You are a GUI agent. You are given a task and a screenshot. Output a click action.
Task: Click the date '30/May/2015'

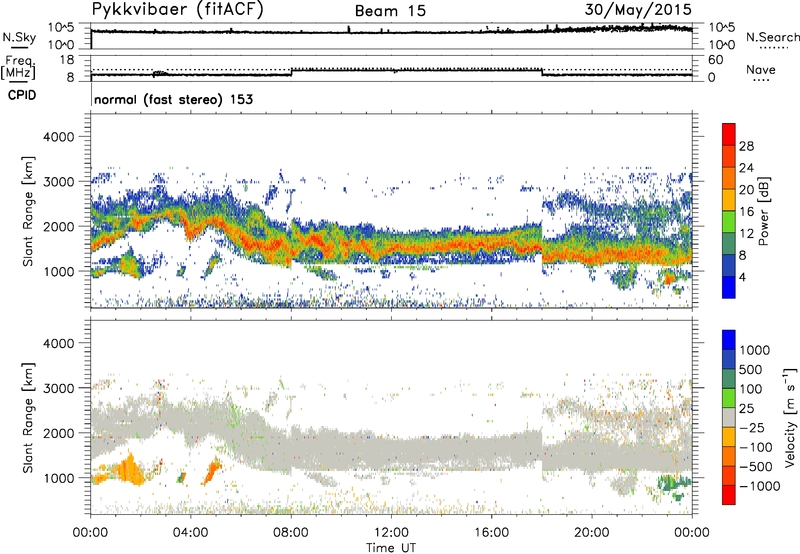(638, 9)
